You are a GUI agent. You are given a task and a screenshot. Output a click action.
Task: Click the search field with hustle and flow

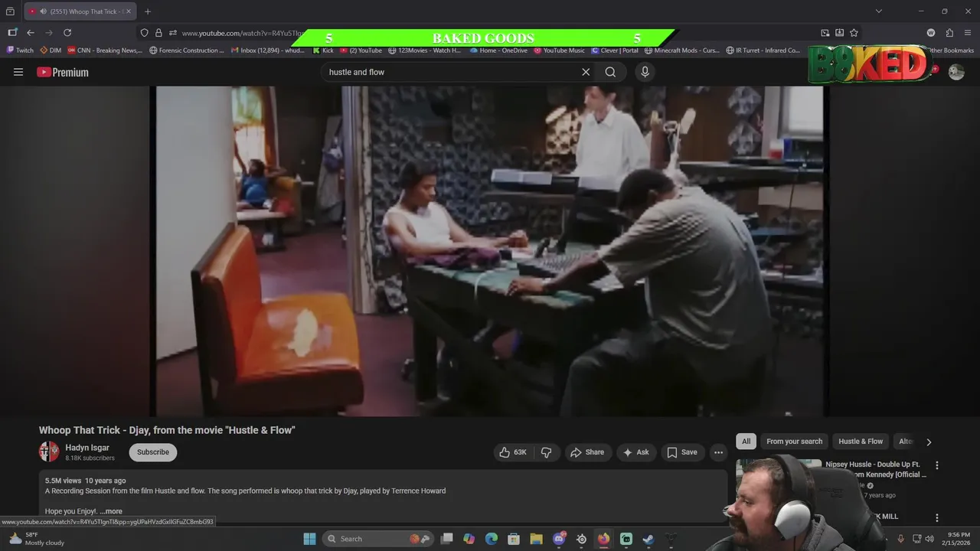click(452, 72)
